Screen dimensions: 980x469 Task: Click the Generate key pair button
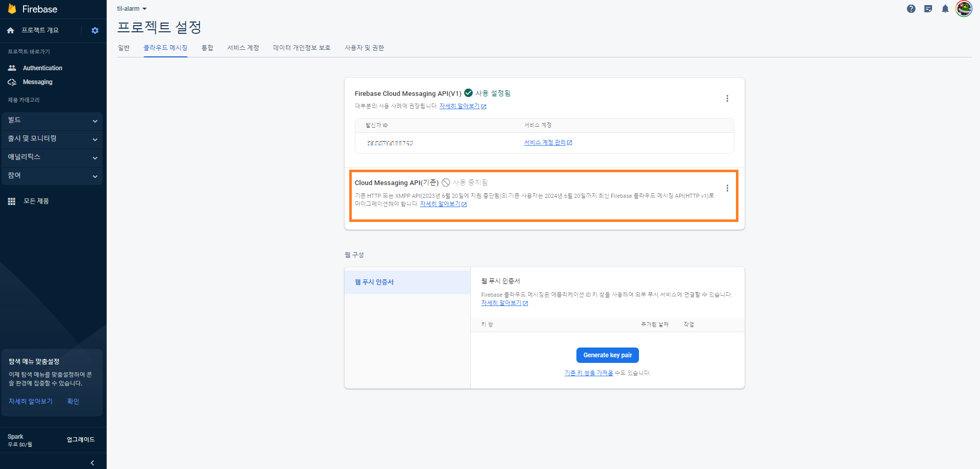coord(607,355)
